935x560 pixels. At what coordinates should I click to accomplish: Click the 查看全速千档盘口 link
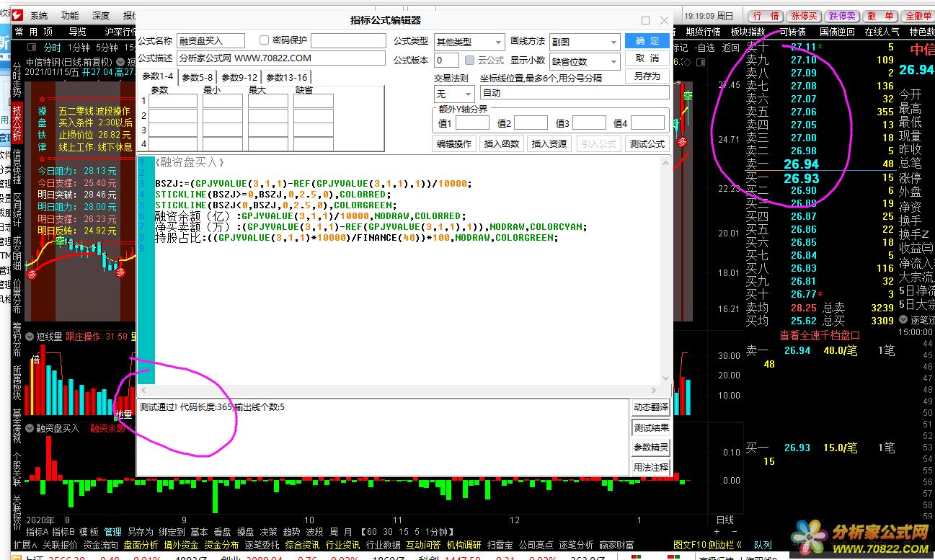(820, 335)
